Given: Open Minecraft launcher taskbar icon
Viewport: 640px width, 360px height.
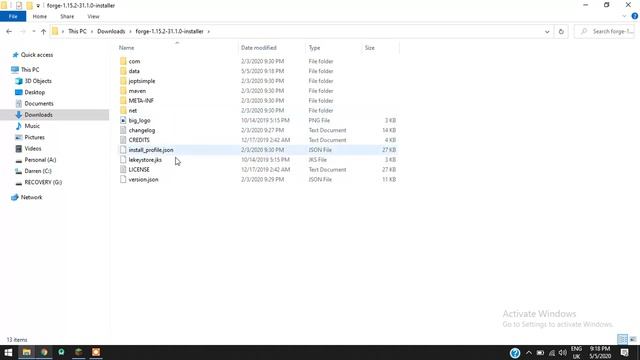Looking at the screenshot, I should coord(79,352).
